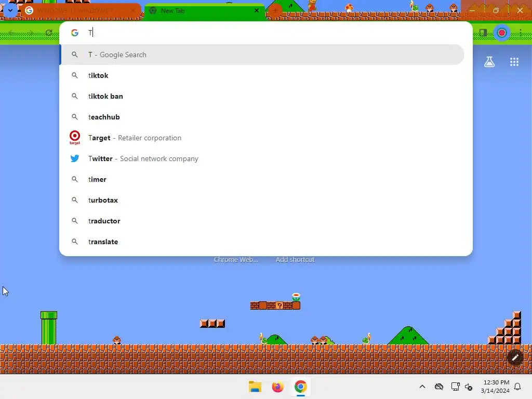532x399 pixels.
Task: Open File Explorer from taskbar
Action: point(255,387)
